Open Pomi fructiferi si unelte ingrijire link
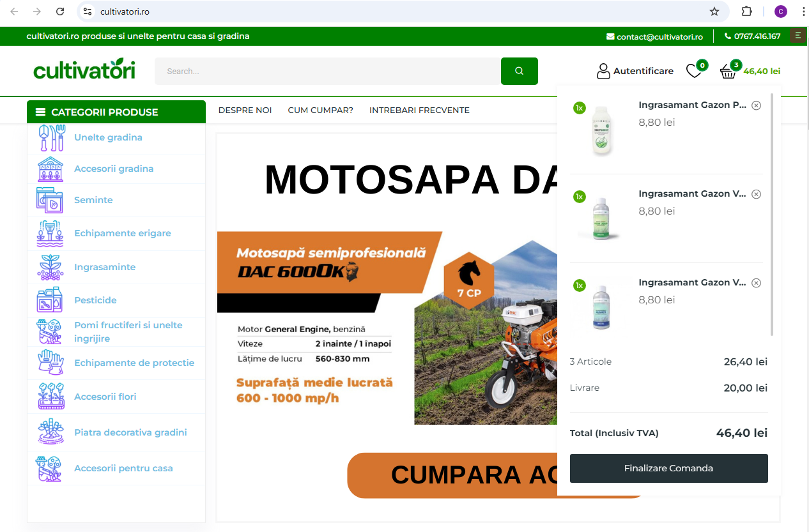Image resolution: width=809 pixels, height=532 pixels. pos(128,332)
